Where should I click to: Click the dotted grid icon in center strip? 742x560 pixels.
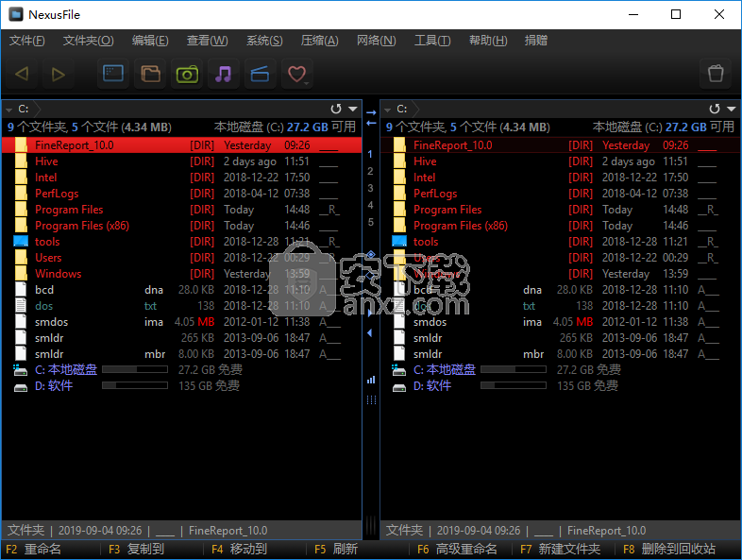[371, 400]
